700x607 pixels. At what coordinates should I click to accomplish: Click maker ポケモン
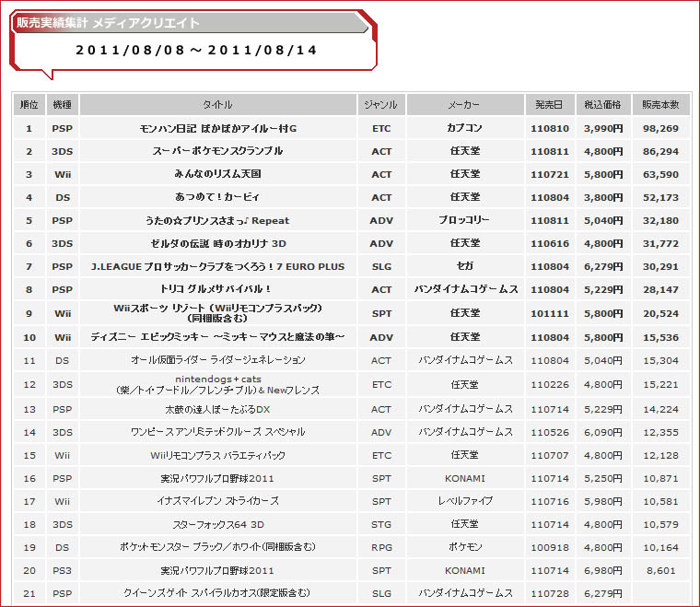coord(465,547)
